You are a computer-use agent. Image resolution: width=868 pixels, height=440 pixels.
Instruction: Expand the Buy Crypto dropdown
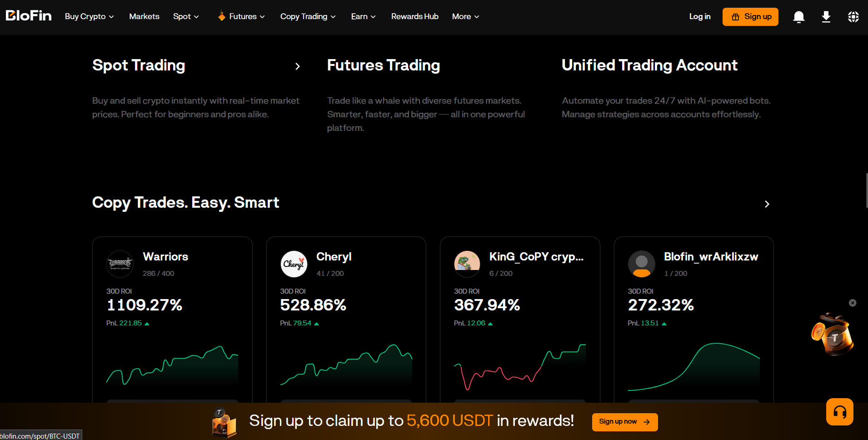pos(89,16)
